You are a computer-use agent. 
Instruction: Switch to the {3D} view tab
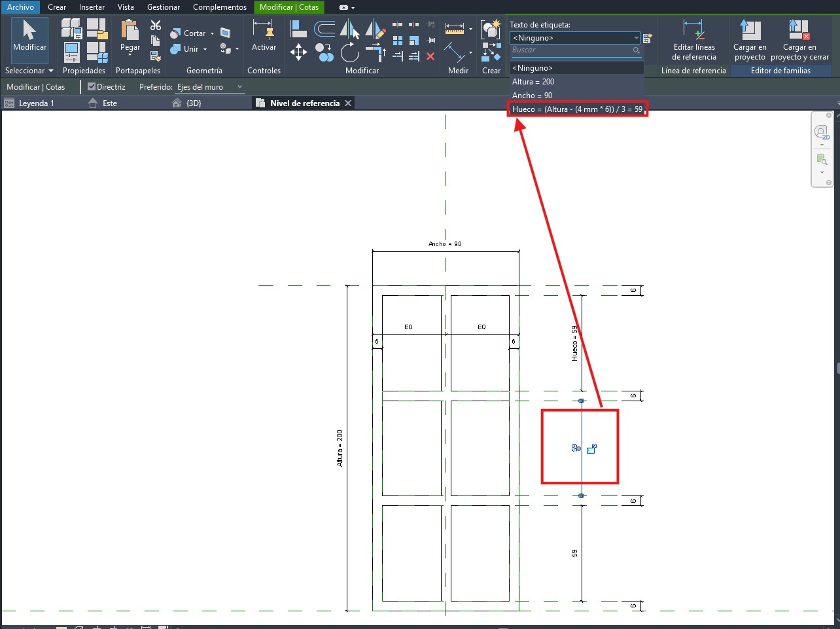[x=193, y=103]
